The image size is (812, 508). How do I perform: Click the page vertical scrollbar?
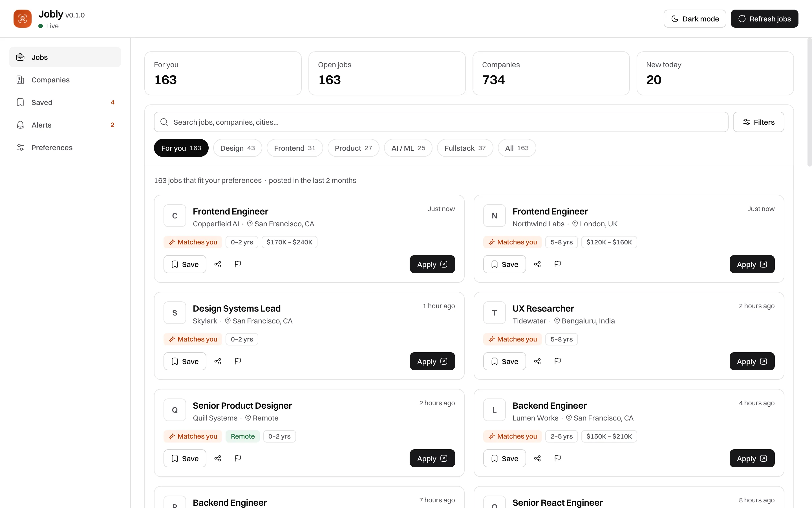[809, 102]
